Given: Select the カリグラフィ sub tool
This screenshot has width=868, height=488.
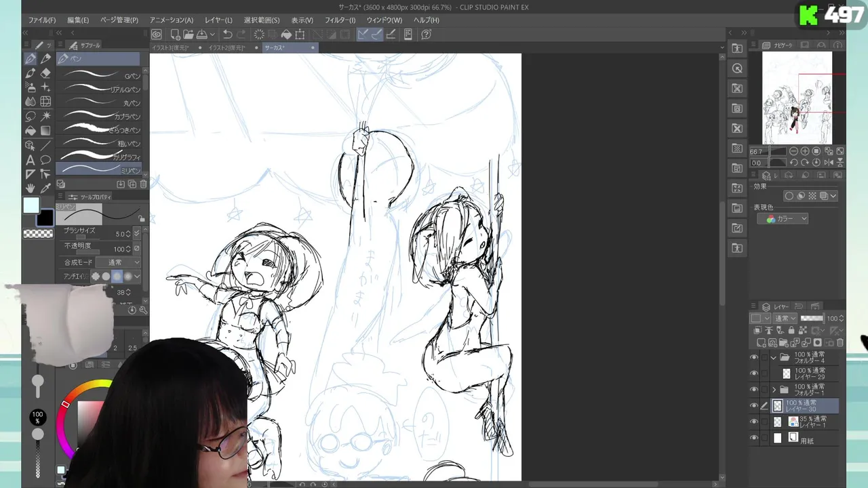Looking at the screenshot, I should tap(100, 157).
